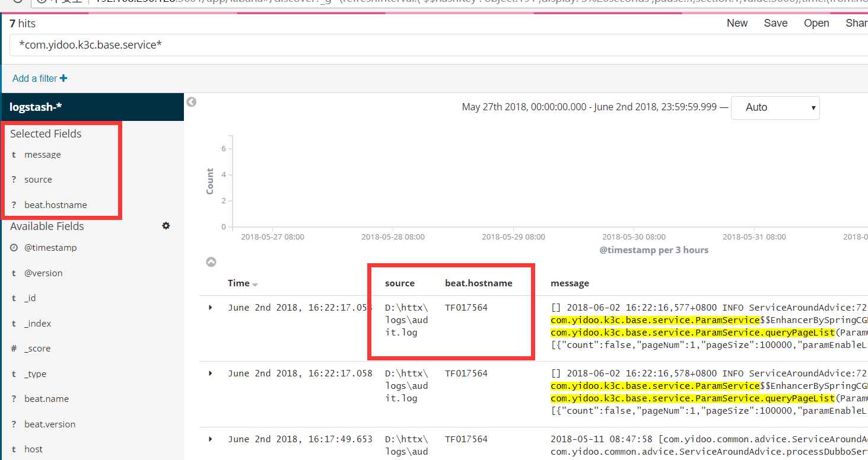Select the source field in Selected Fields
Image resolution: width=868 pixels, height=460 pixels.
click(38, 180)
